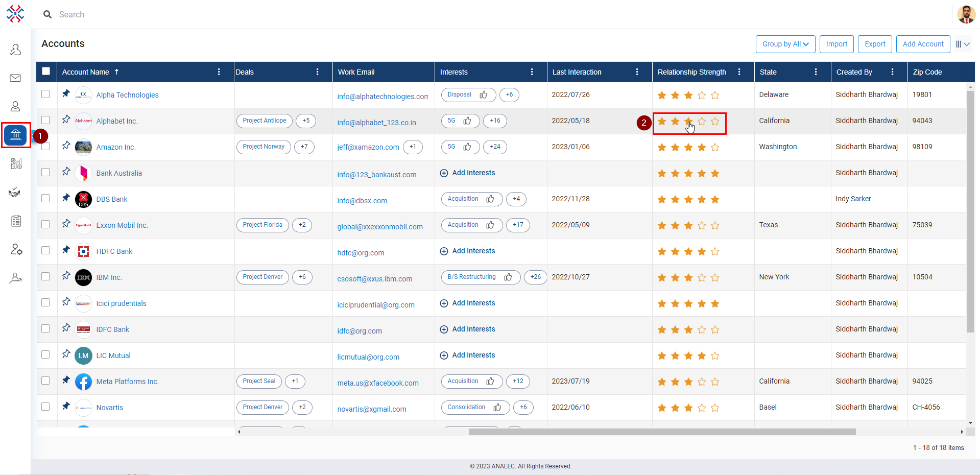Check the Exxon Mobil Inc. row checkbox
980x475 pixels.
45,224
